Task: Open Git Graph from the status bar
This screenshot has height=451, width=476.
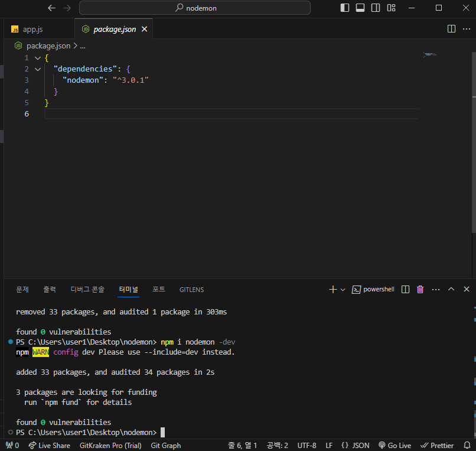Action: click(166, 446)
